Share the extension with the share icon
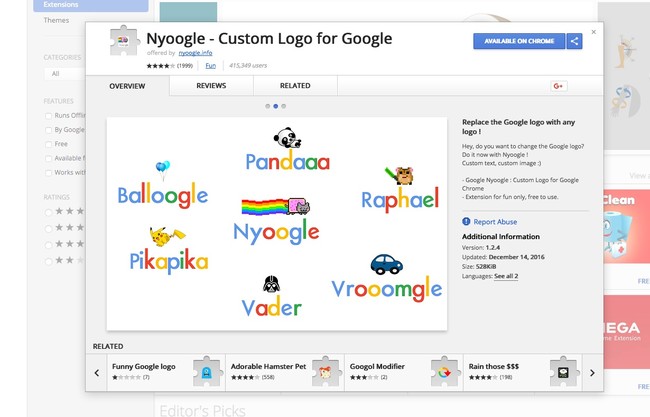The image size is (650, 417). pos(574,41)
